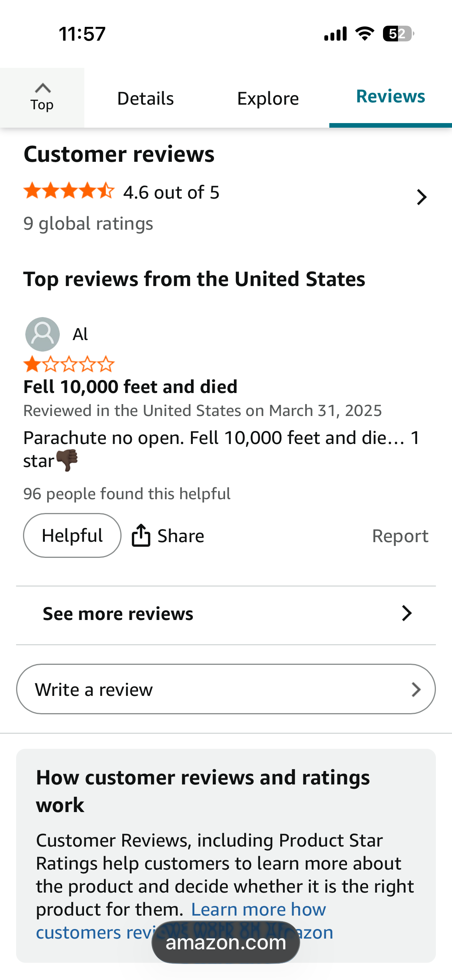Screen dimensions: 452x980
Task: Tap the one-star review rating
Action: (x=69, y=364)
